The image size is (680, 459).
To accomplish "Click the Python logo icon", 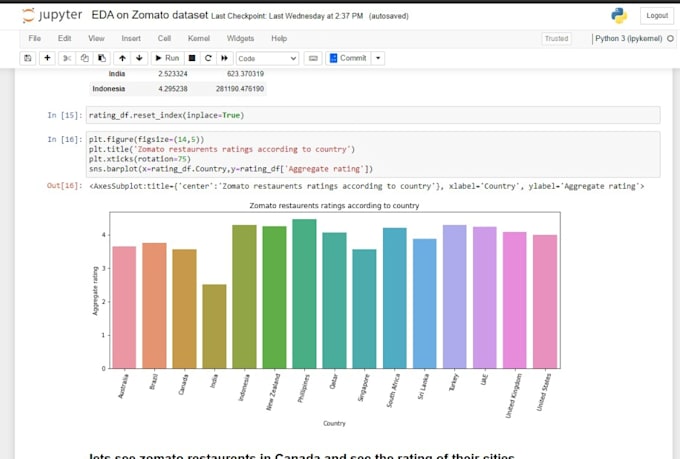I will pyautogui.click(x=619, y=16).
